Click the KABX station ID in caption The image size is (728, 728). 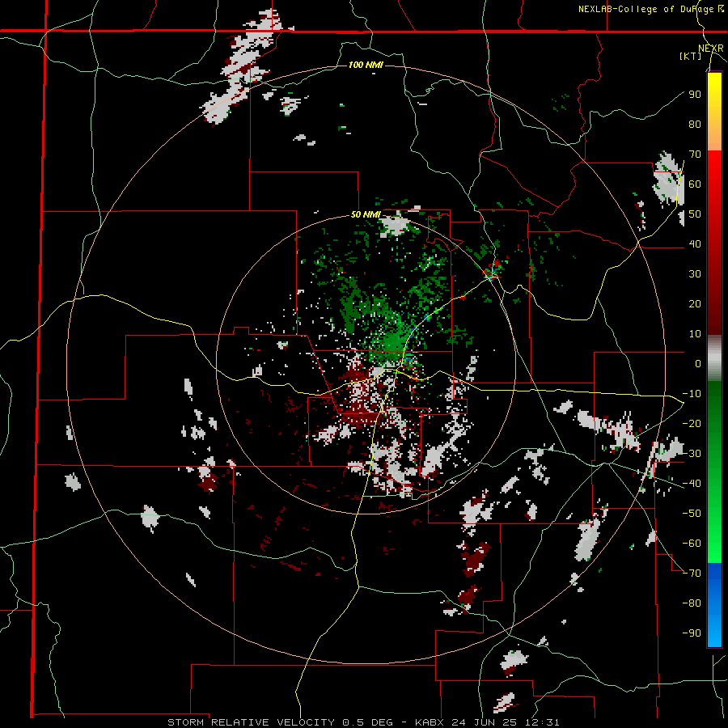point(430,722)
